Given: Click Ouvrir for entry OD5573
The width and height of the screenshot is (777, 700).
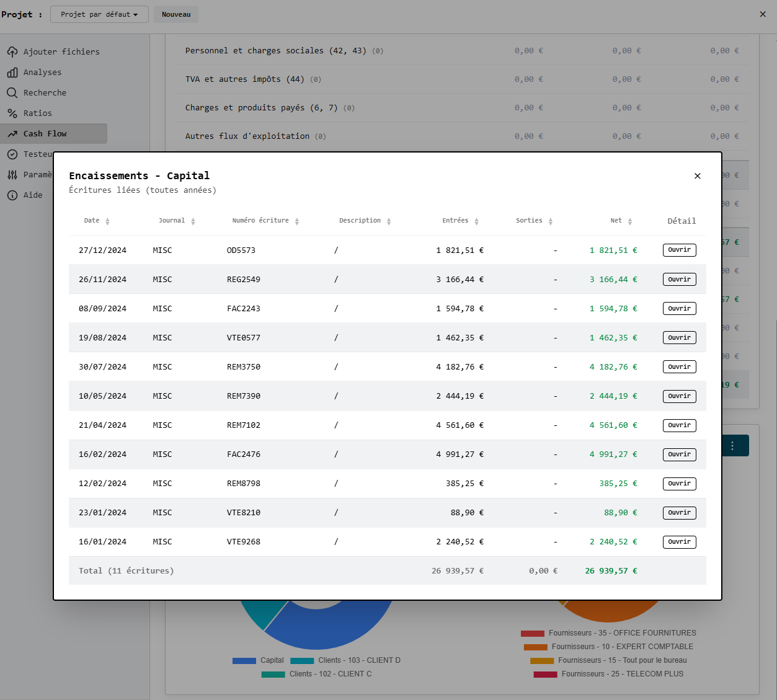Looking at the screenshot, I should coord(679,250).
